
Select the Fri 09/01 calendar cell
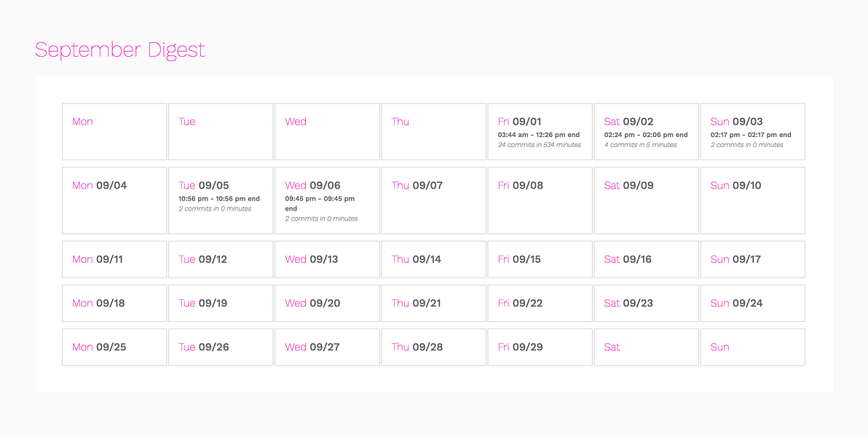coord(540,132)
